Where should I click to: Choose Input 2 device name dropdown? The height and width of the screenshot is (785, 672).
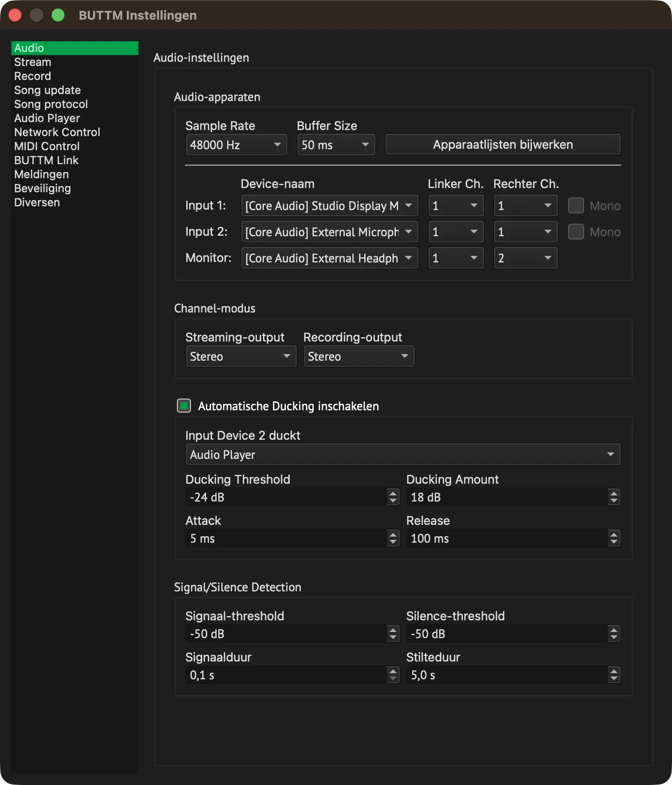pyautogui.click(x=329, y=232)
